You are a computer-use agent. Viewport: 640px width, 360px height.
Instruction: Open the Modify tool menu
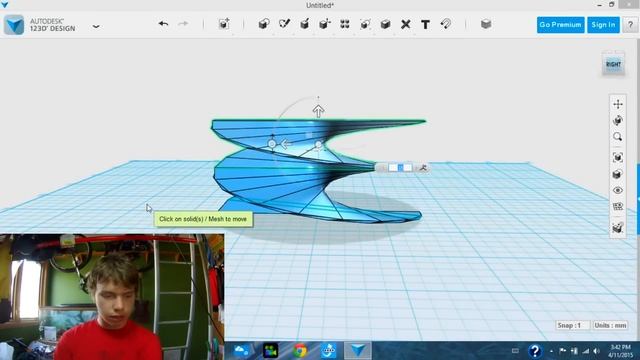point(324,24)
